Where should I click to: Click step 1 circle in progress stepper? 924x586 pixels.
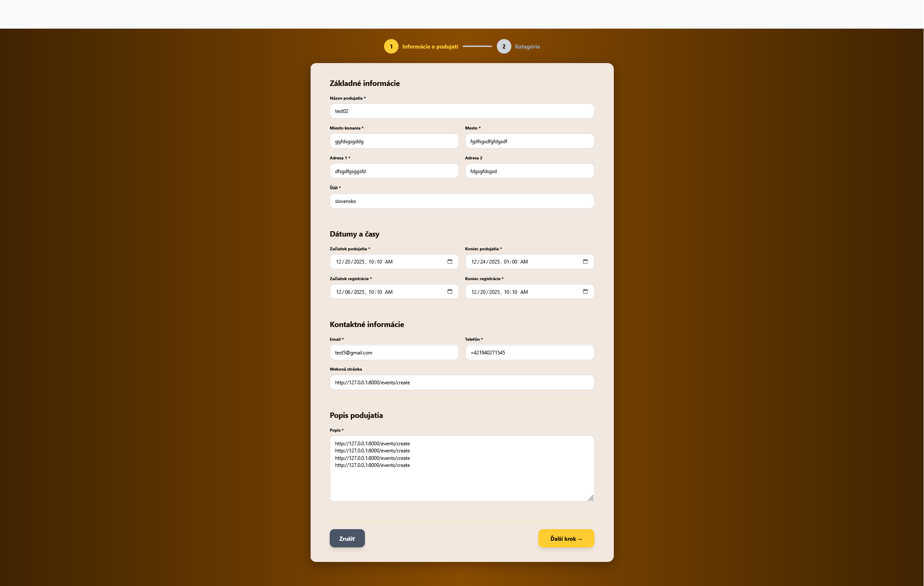(x=391, y=46)
